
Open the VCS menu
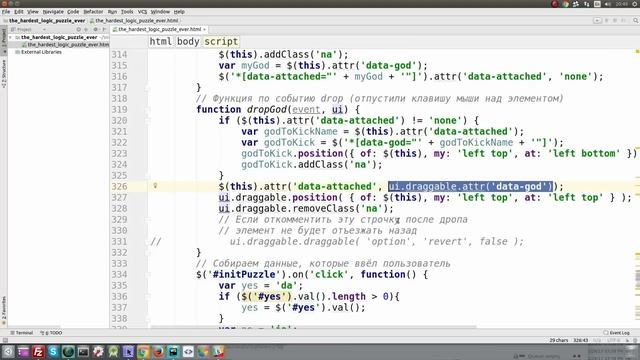142,12
